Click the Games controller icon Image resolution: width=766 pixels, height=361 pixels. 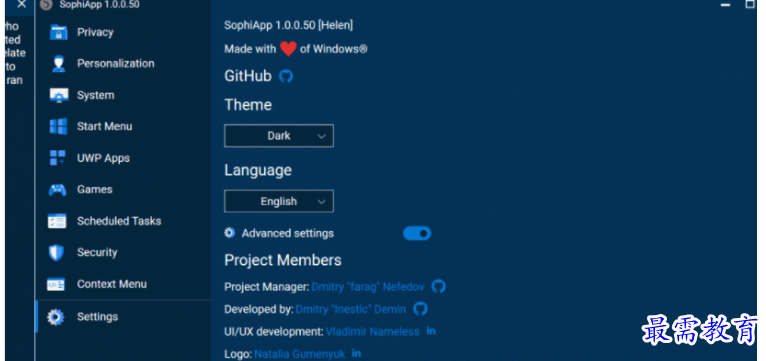(x=58, y=190)
